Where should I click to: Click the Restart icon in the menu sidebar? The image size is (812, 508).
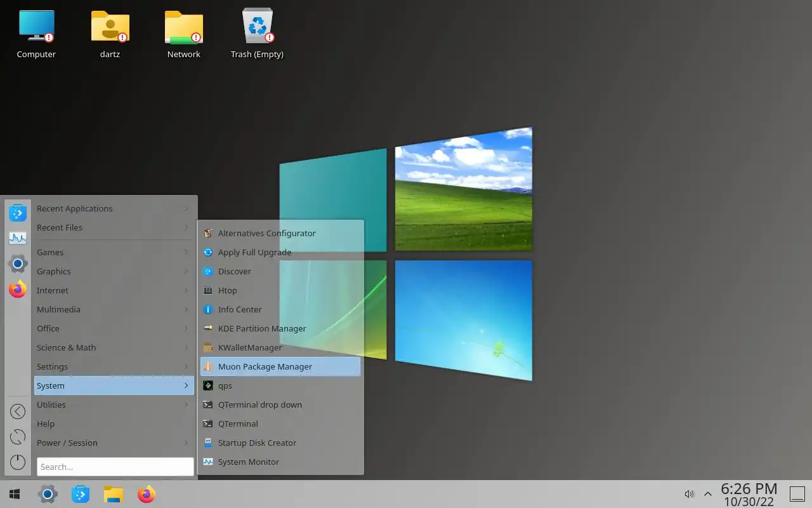pyautogui.click(x=18, y=437)
